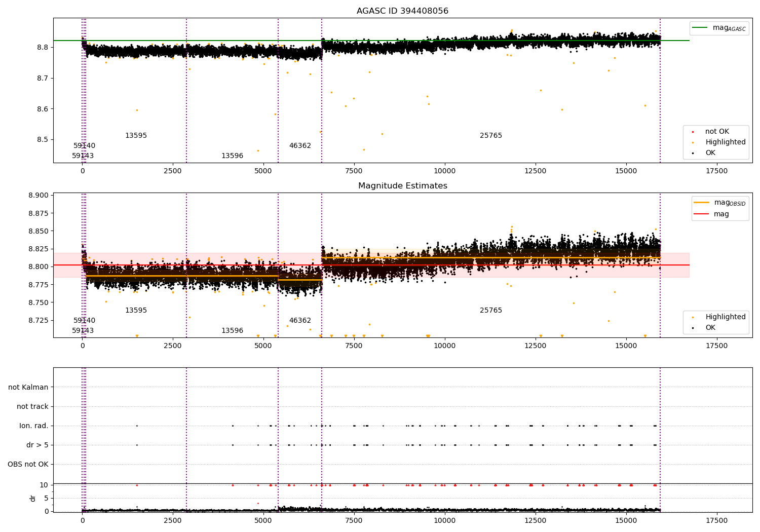
Task: Click the 'Highlighted' legend entry in the middle plot
Action: [x=718, y=317]
